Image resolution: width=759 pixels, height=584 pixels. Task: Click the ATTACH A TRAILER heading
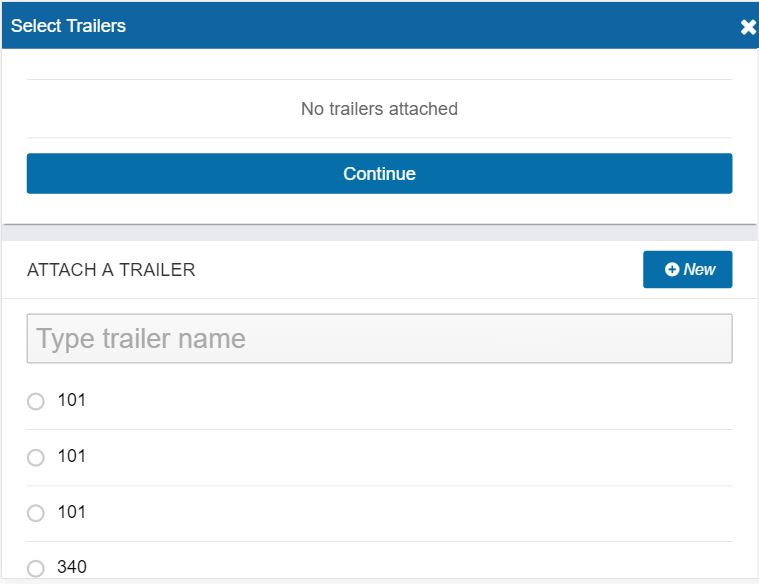111,270
